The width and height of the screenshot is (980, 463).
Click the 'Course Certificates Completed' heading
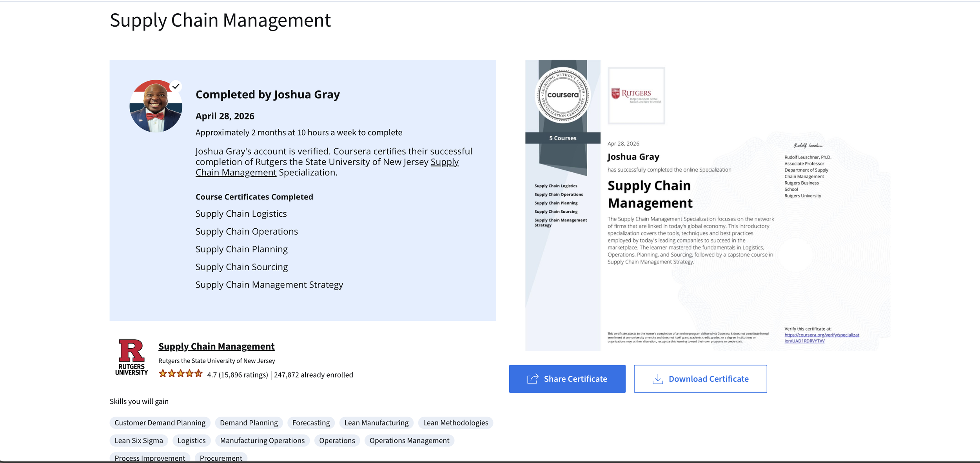[254, 197]
